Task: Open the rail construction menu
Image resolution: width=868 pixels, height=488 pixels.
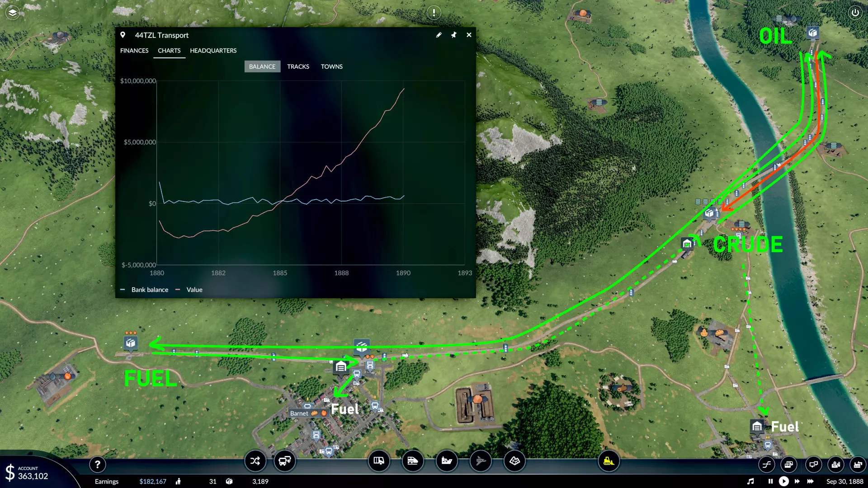Action: click(x=412, y=461)
